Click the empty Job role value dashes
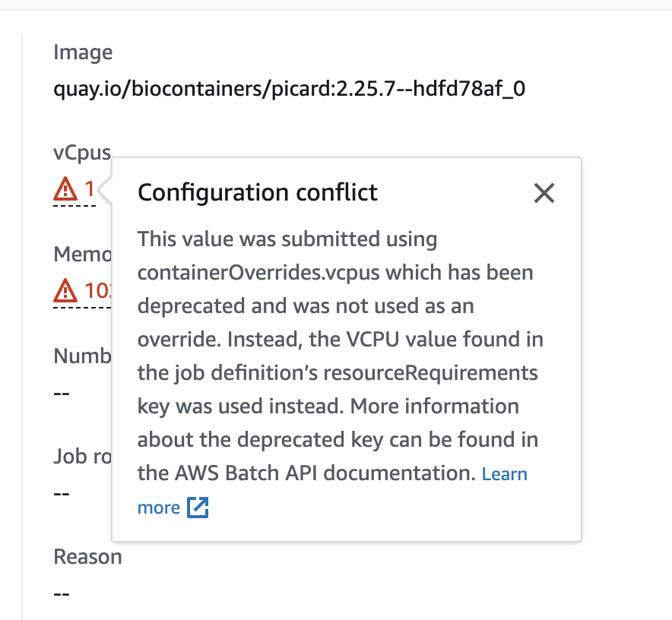Image resolution: width=672 pixels, height=620 pixels. (61, 492)
